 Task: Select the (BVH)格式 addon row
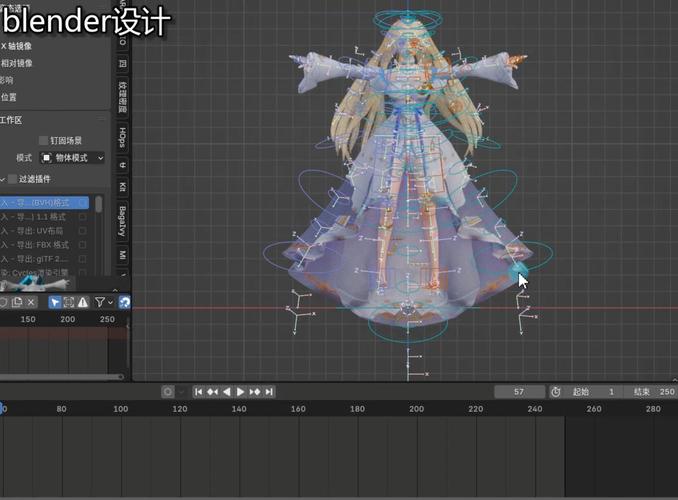(x=45, y=202)
